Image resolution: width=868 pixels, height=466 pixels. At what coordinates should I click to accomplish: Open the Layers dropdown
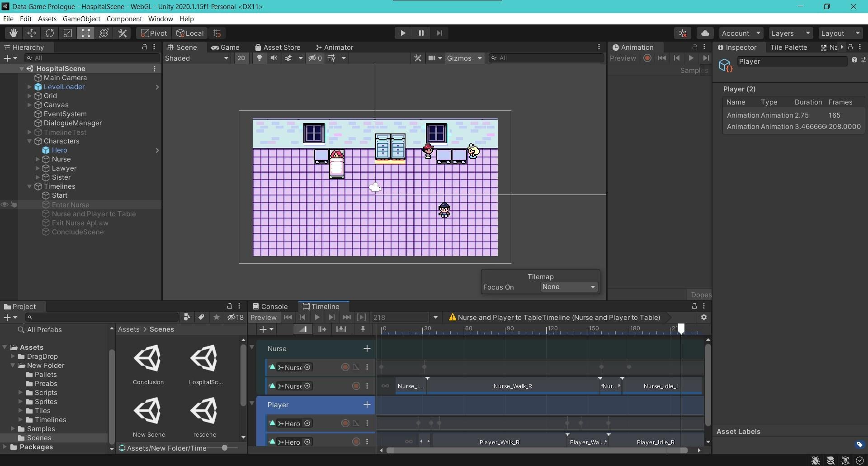click(x=790, y=33)
